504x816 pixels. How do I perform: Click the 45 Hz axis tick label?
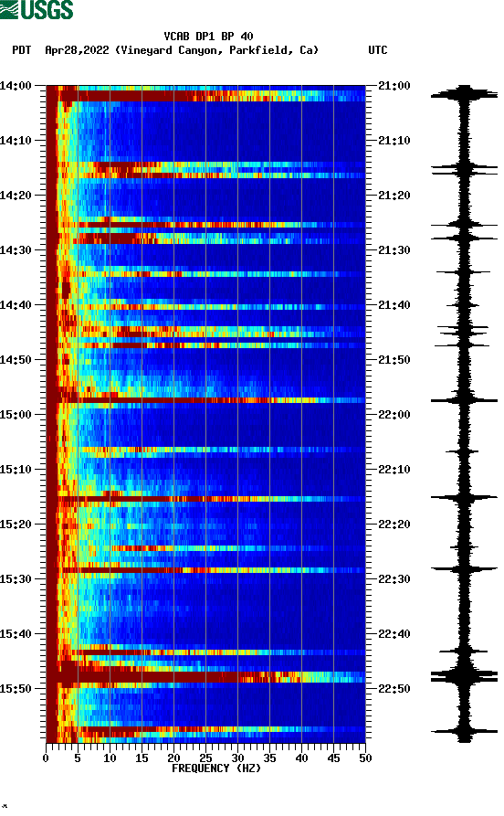pos(333,758)
